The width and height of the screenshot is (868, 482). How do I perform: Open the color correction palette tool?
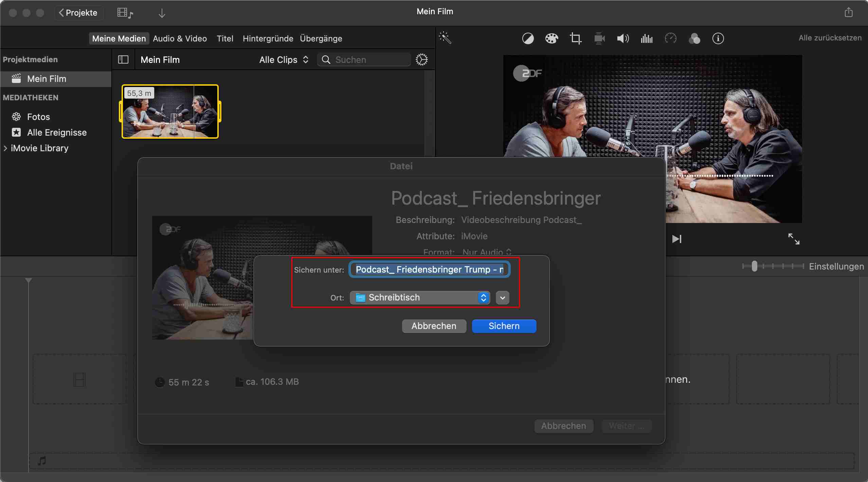(x=551, y=38)
